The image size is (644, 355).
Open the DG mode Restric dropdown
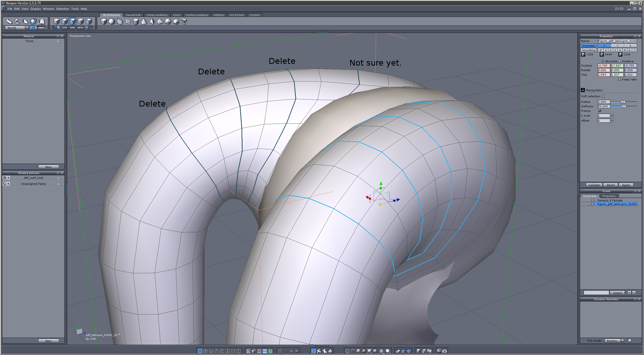tap(623, 341)
